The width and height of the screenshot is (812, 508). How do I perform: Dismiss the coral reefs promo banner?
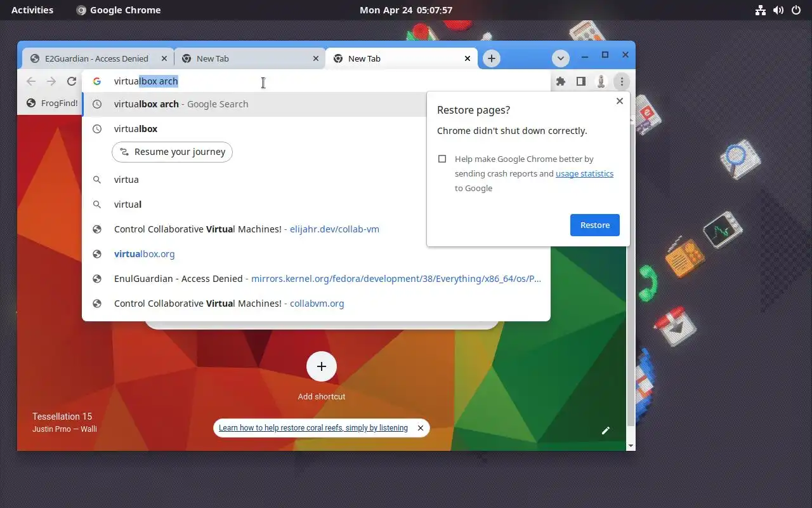pos(420,428)
